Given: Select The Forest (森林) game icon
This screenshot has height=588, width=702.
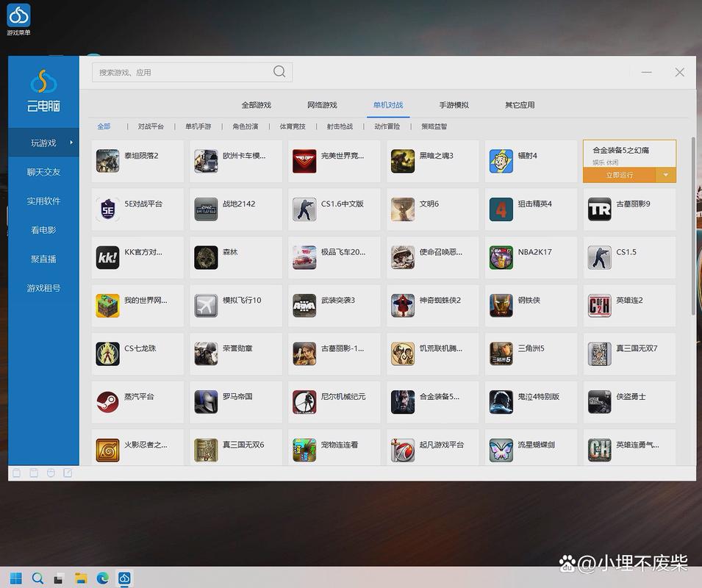Looking at the screenshot, I should tap(206, 257).
